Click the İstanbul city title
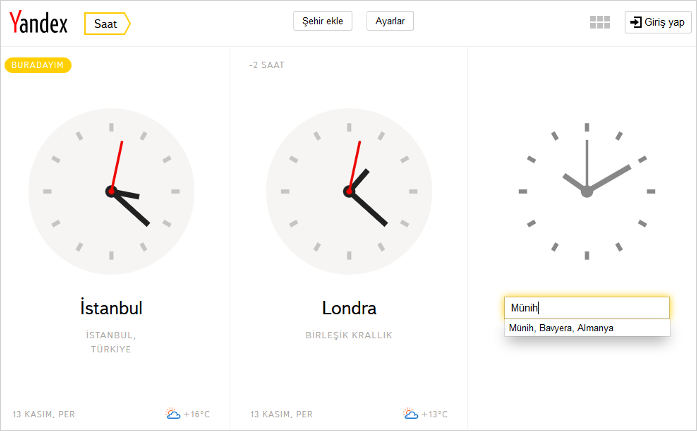The image size is (697, 431). click(x=111, y=308)
